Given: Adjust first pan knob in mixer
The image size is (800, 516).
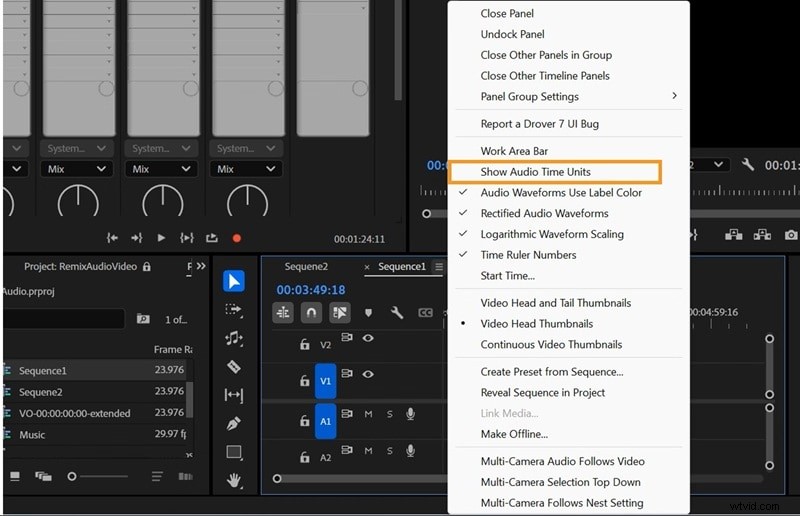Looking at the screenshot, I should pos(78,200).
